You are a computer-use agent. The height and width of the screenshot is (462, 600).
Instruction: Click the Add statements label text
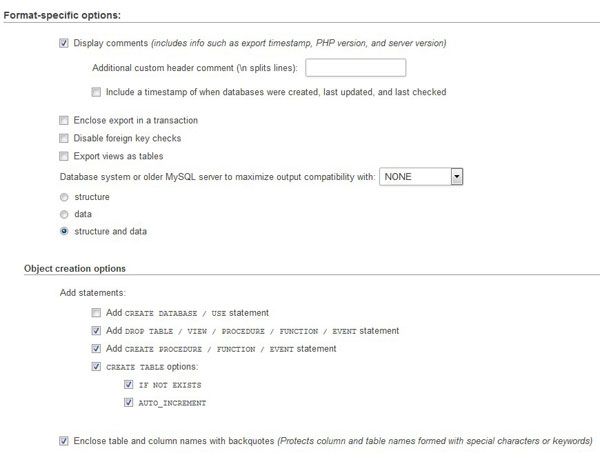93,292
